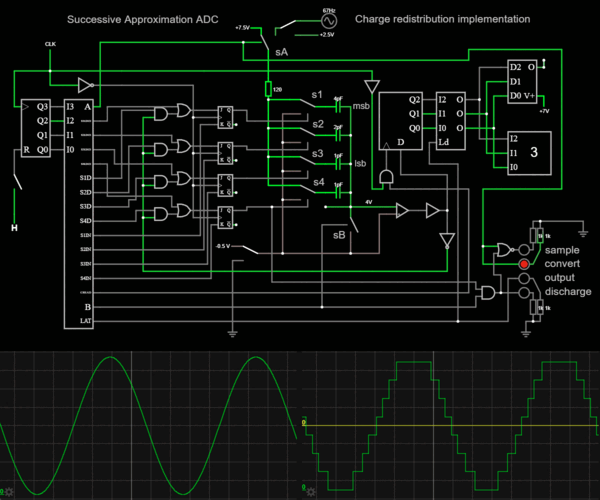Open settings gear of the staircase scope
This screenshot has width=600, height=500.
click(311, 492)
